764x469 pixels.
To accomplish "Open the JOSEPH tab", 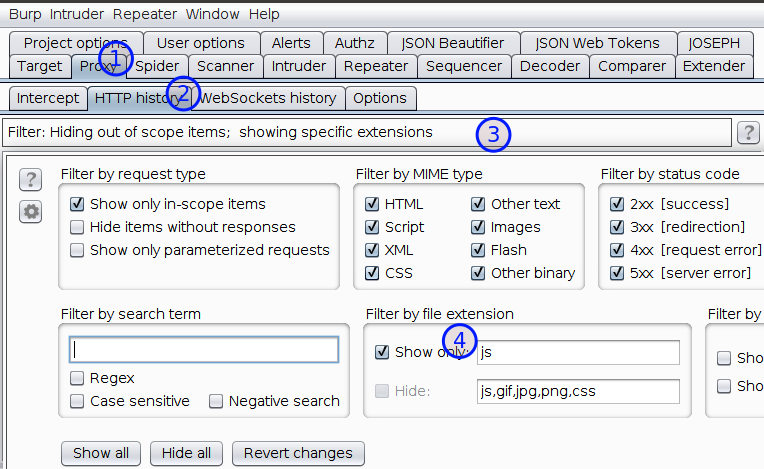I will (x=714, y=43).
